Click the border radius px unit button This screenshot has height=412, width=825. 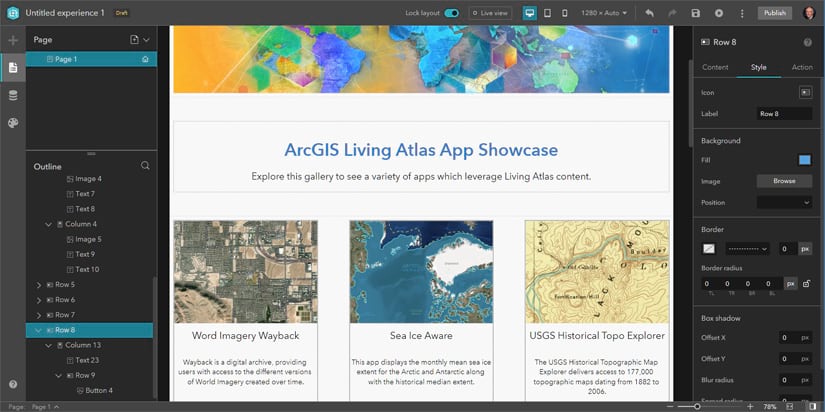coord(790,284)
